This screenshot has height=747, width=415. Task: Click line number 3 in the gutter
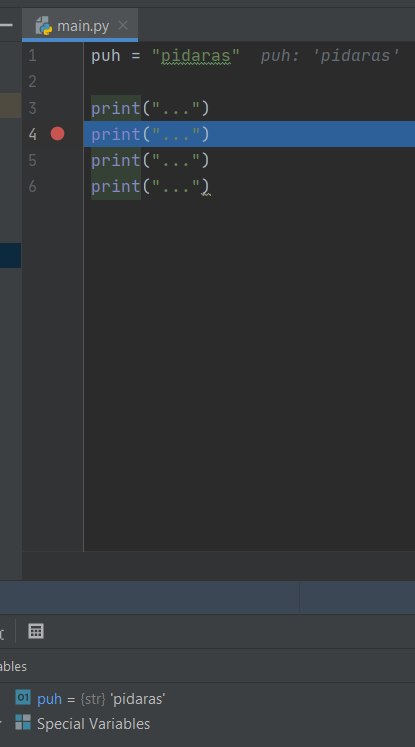pyautogui.click(x=32, y=108)
